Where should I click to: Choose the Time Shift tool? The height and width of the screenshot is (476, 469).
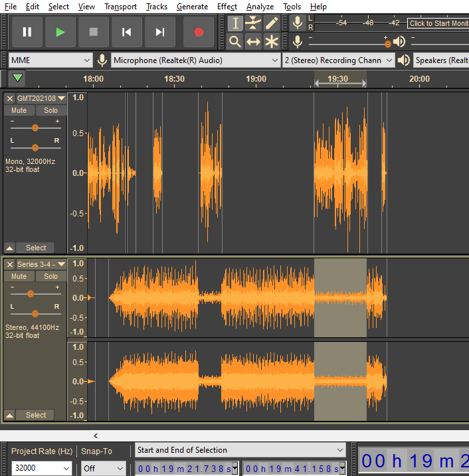pos(253,41)
